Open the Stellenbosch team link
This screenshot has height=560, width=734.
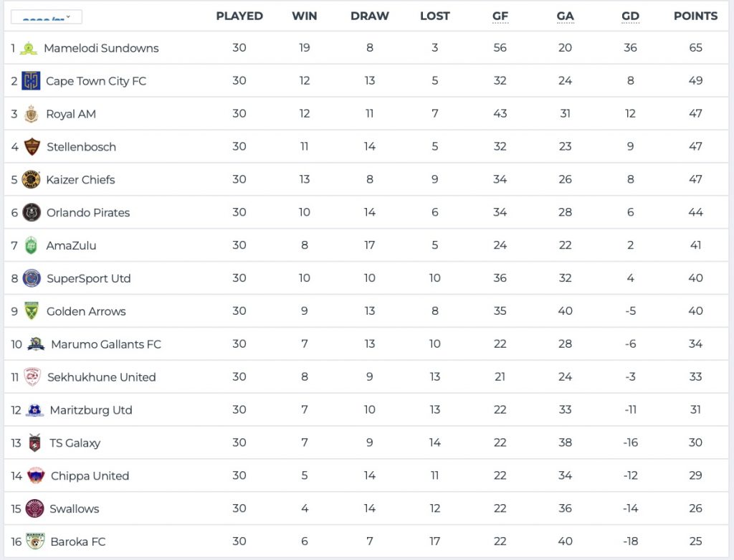[81, 147]
